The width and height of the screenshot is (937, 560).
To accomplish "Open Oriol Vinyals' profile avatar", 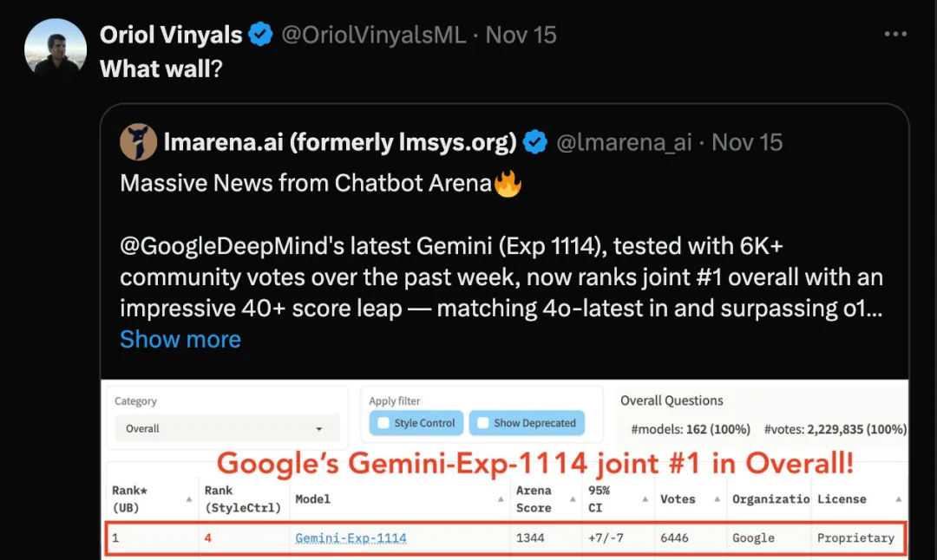I will coord(55,49).
